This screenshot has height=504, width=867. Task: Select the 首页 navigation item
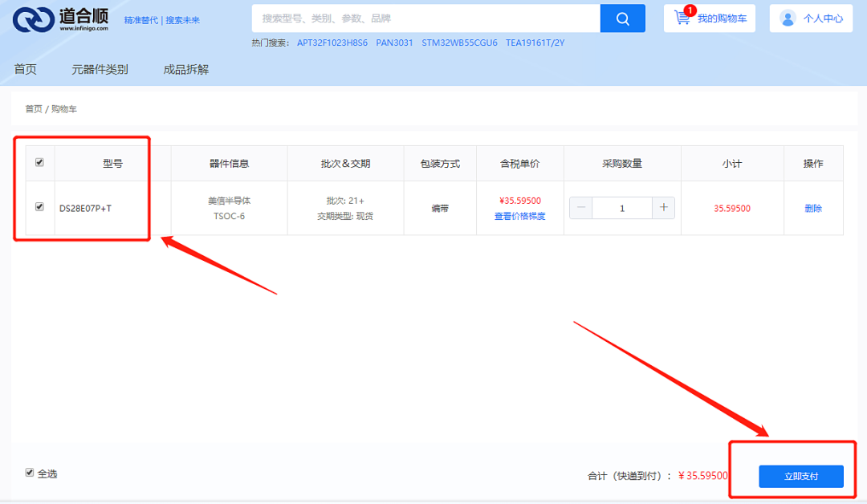click(25, 69)
